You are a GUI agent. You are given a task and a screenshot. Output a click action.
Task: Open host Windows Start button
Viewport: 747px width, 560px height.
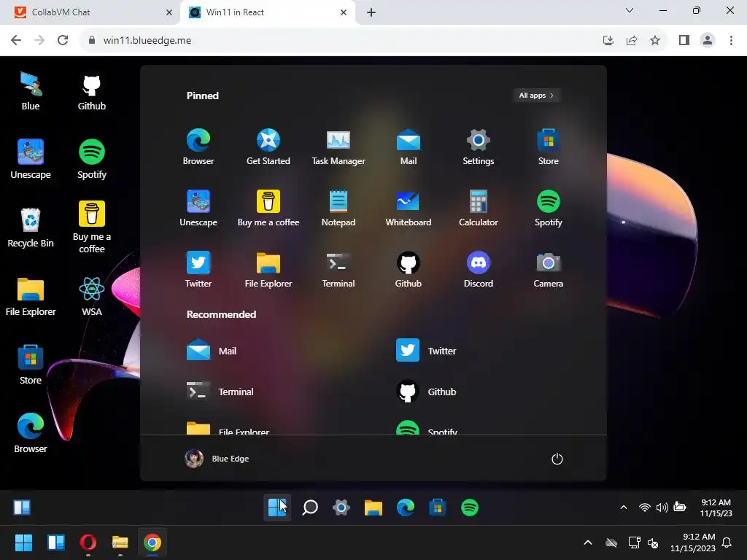coord(23,542)
